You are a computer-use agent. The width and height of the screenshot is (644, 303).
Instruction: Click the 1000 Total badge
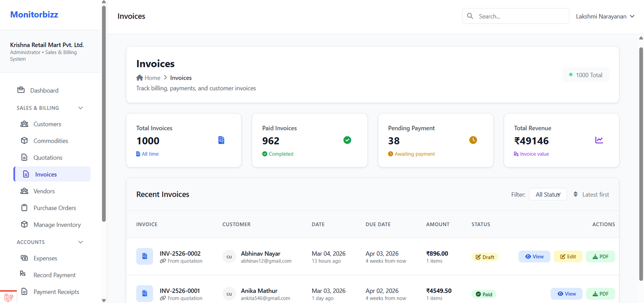tap(586, 75)
